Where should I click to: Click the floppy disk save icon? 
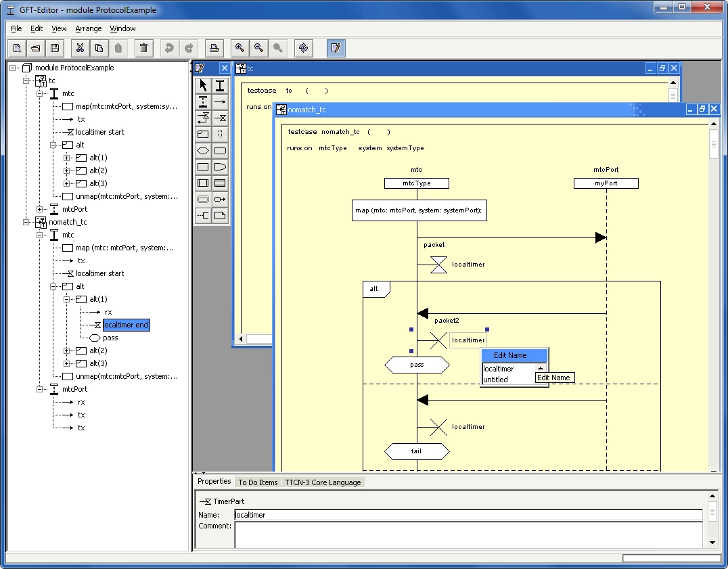(x=55, y=48)
